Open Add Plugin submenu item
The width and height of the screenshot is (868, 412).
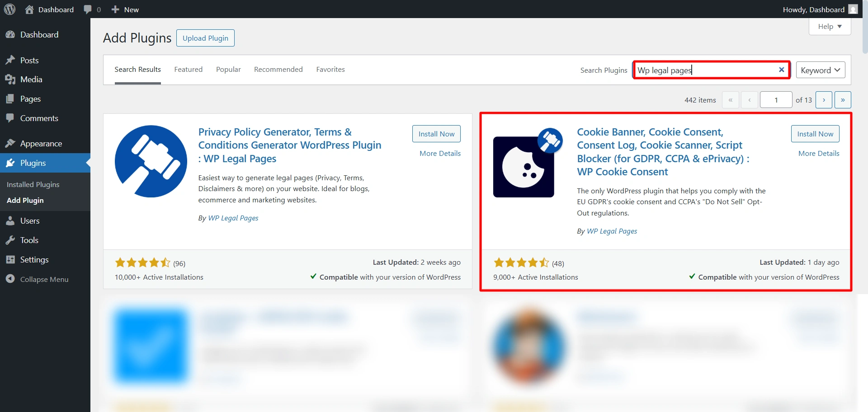[25, 200]
